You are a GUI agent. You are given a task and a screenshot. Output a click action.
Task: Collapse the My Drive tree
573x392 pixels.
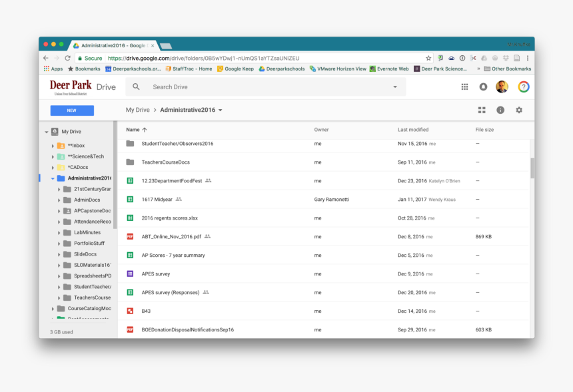[x=47, y=132]
